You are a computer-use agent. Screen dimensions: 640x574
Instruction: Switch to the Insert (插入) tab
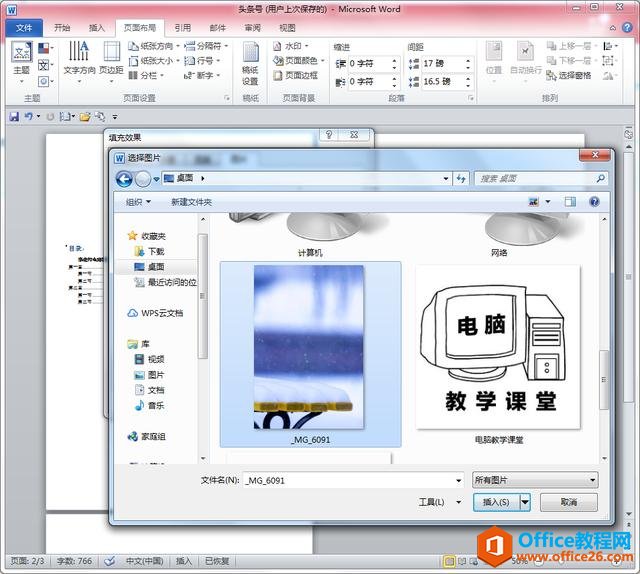click(x=97, y=28)
